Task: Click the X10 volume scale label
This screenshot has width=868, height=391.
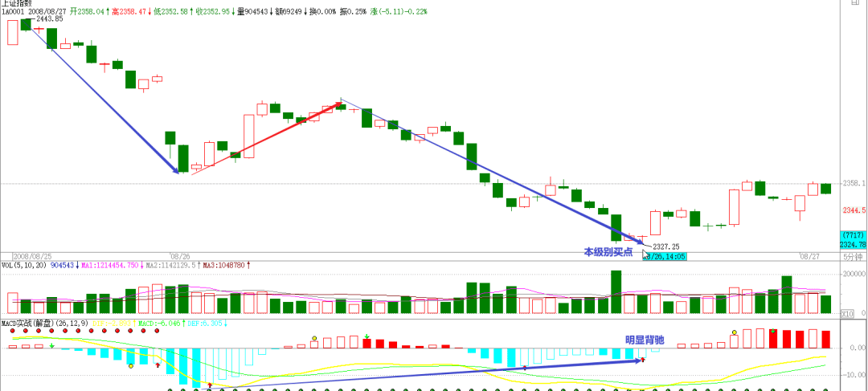Action: pos(856,313)
